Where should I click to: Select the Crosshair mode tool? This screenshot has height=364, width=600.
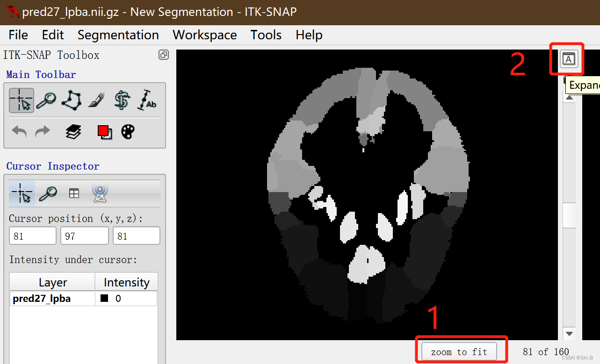pyautogui.click(x=22, y=100)
